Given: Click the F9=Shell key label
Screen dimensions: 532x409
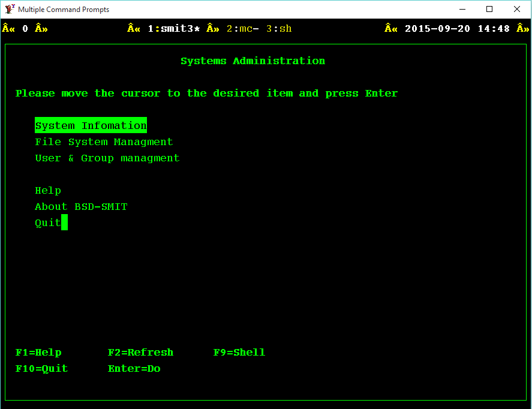Looking at the screenshot, I should coord(239,353).
